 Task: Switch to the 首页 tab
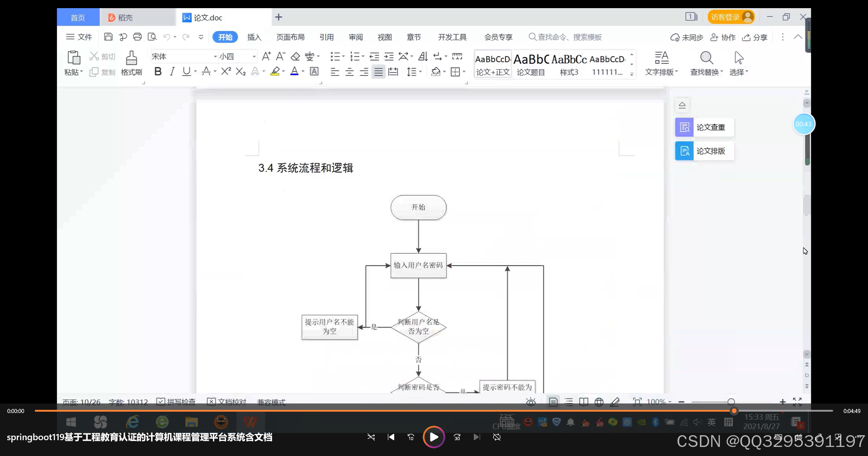pyautogui.click(x=78, y=17)
